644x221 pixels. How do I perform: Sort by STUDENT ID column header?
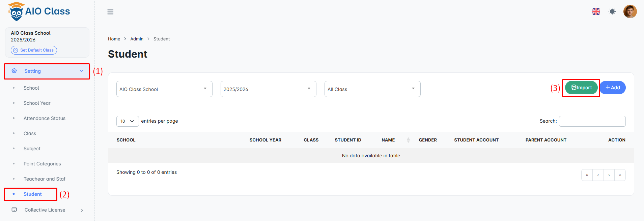(x=348, y=140)
